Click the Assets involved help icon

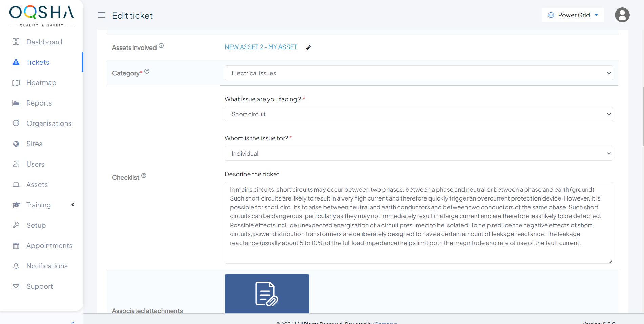point(161,46)
